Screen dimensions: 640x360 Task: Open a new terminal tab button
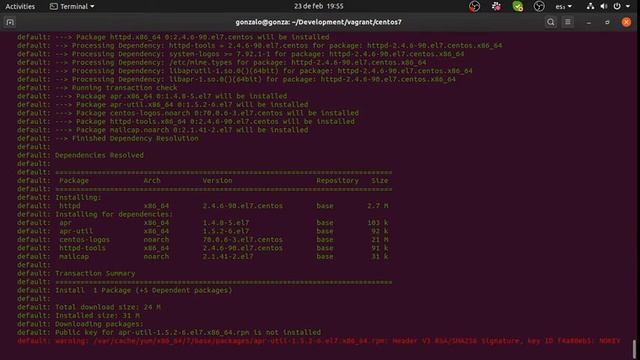[10, 22]
